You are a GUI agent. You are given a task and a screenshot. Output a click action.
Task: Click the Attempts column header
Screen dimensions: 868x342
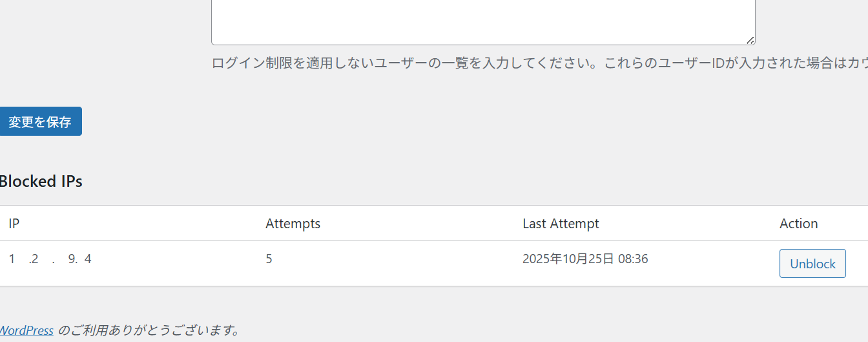click(293, 224)
